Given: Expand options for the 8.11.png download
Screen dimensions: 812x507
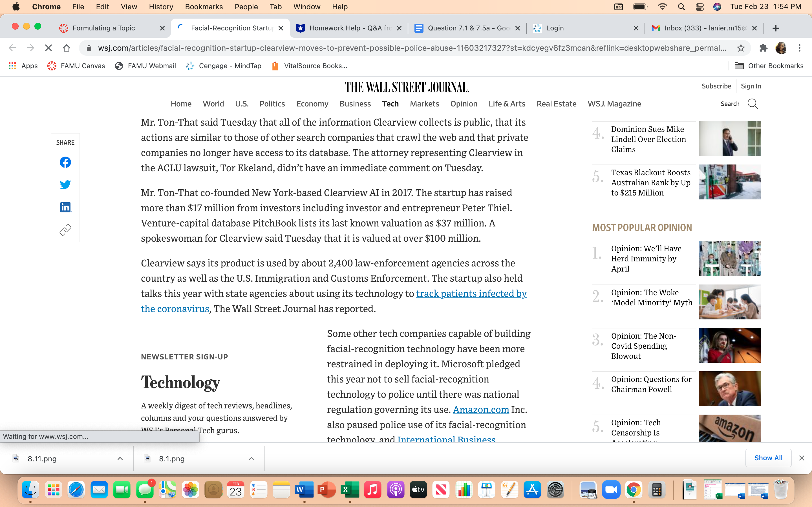Looking at the screenshot, I should click(x=120, y=458).
